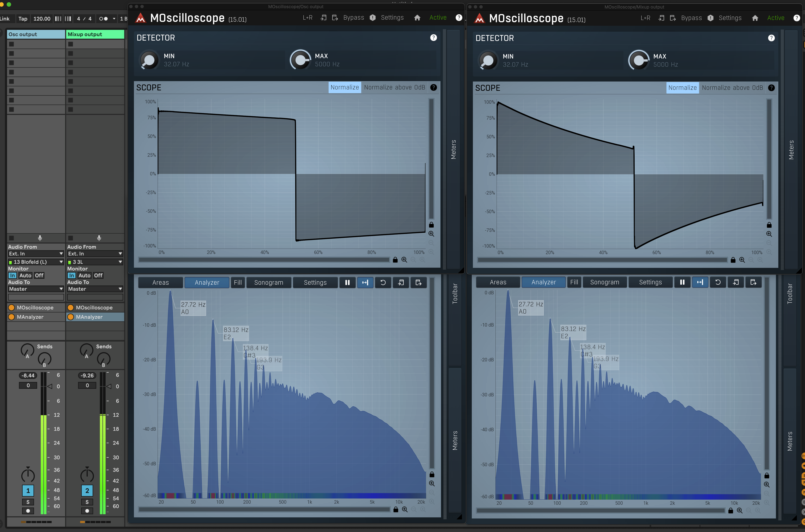Click zoom magnifier below Osc output analyzer graph
Viewport: 805px width, 532px height.
[405, 509]
